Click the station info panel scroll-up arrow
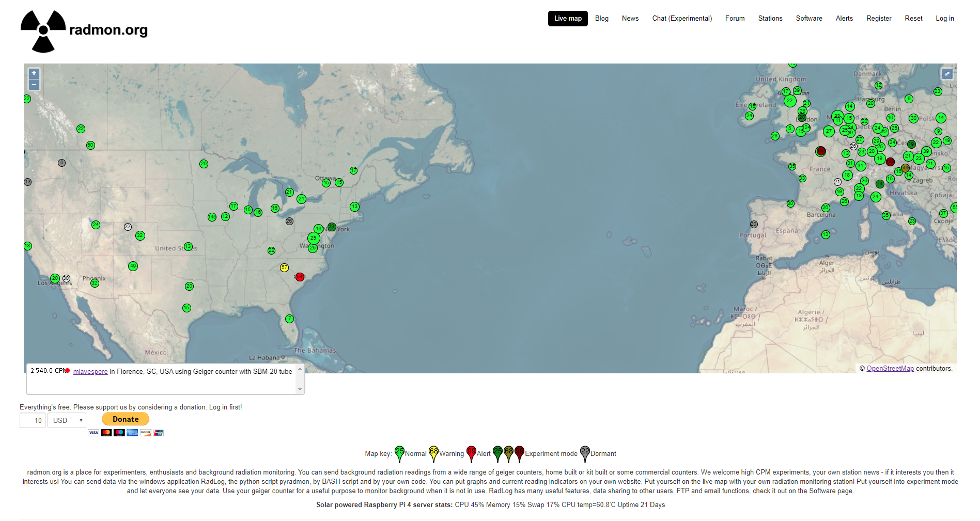Viewport: 980px width, 521px height. pyautogui.click(x=300, y=369)
